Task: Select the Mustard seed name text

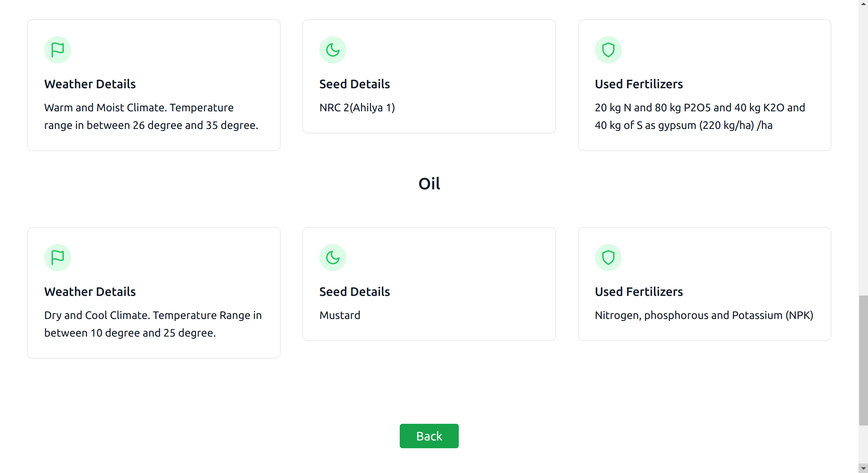Action: (x=339, y=315)
